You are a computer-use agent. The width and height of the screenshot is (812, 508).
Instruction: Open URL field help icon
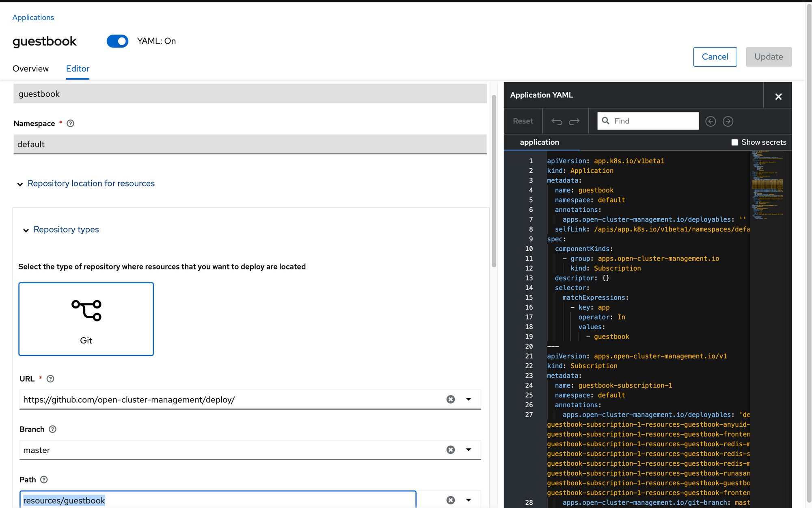pyautogui.click(x=50, y=379)
